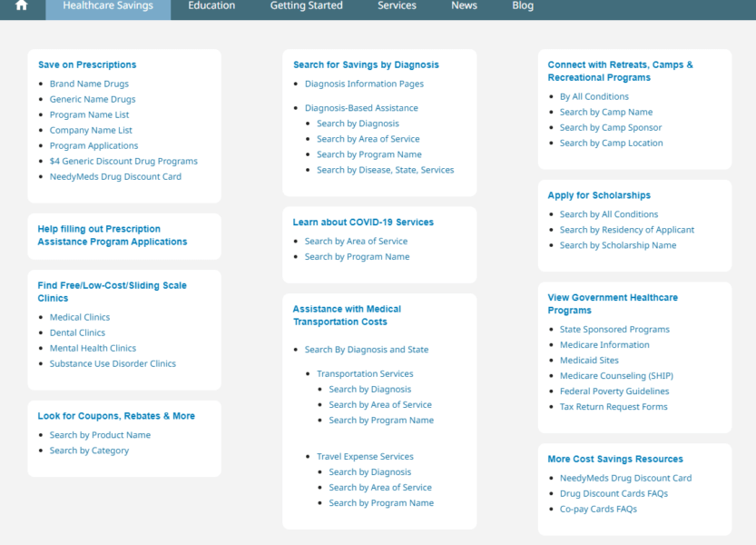Open Connect with Retreats, Camps & Recreational Programs
Screen dimensions: 756x545
pos(620,71)
